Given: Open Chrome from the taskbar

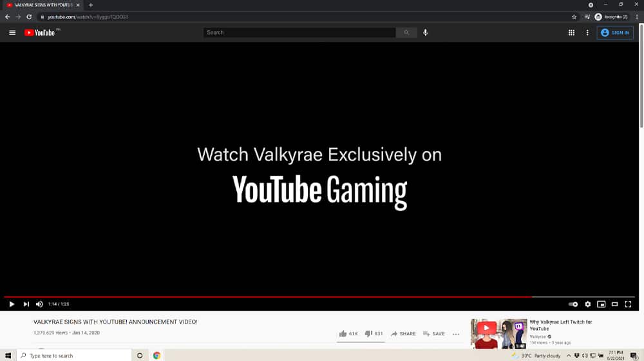Looking at the screenshot, I should [156, 355].
